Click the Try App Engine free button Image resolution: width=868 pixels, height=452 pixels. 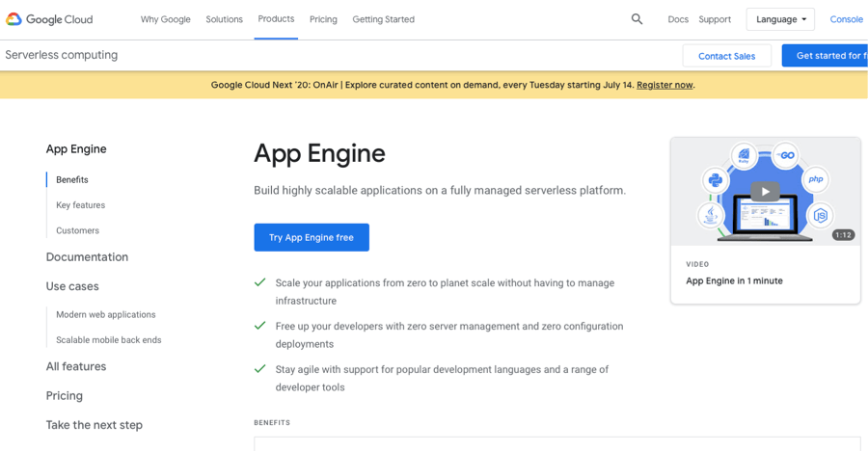tap(312, 237)
